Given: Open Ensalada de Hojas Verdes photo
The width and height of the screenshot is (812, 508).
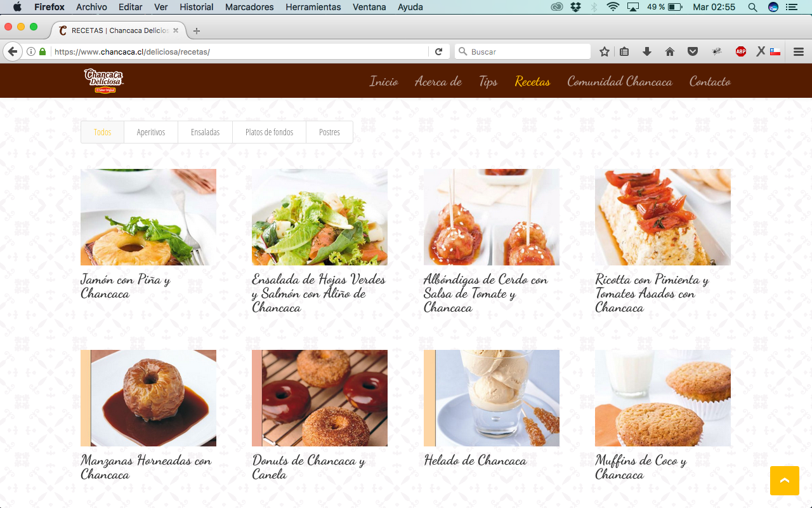Looking at the screenshot, I should click(x=320, y=217).
